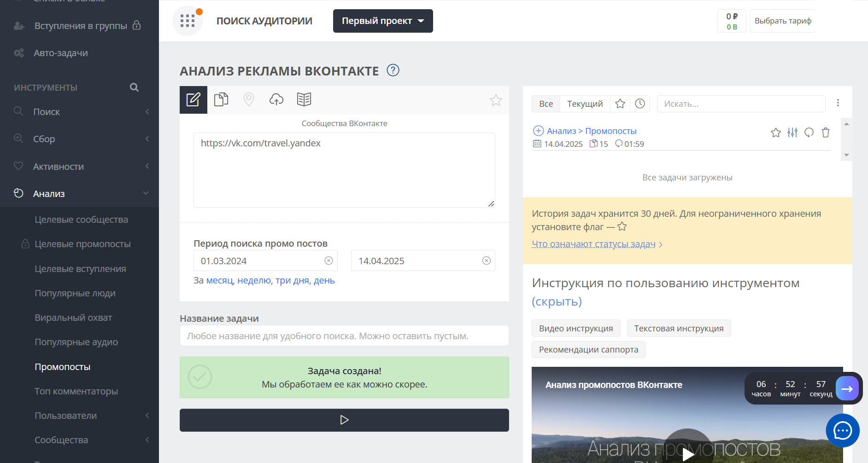
Task: Select the copy documents icon tab
Action: pyautogui.click(x=221, y=99)
